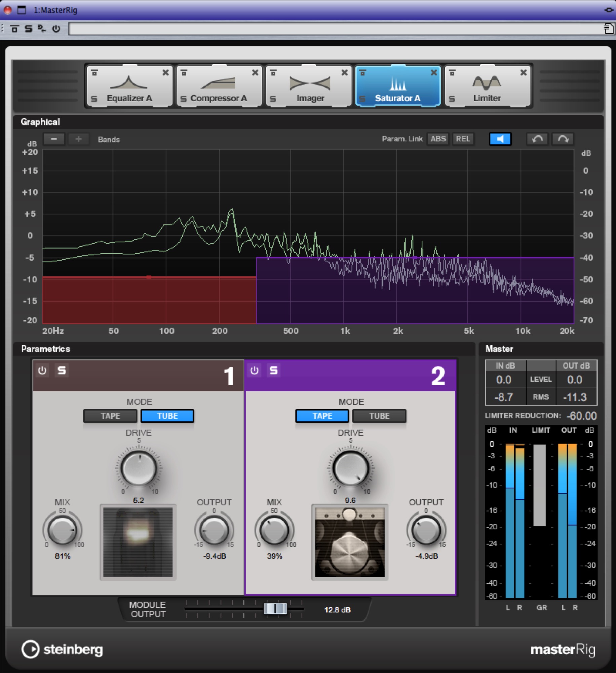The image size is (616, 673).
Task: Click the gray limiter GR meter bar
Action: coord(540,485)
